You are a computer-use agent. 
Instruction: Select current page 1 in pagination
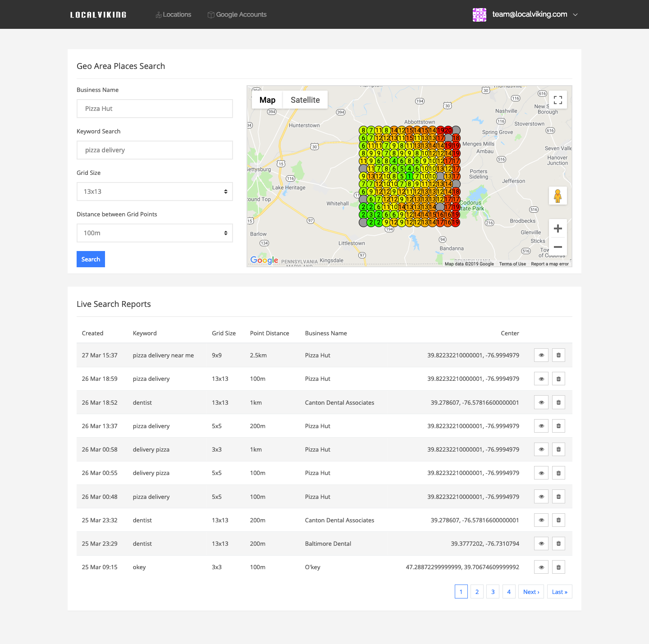[461, 592]
